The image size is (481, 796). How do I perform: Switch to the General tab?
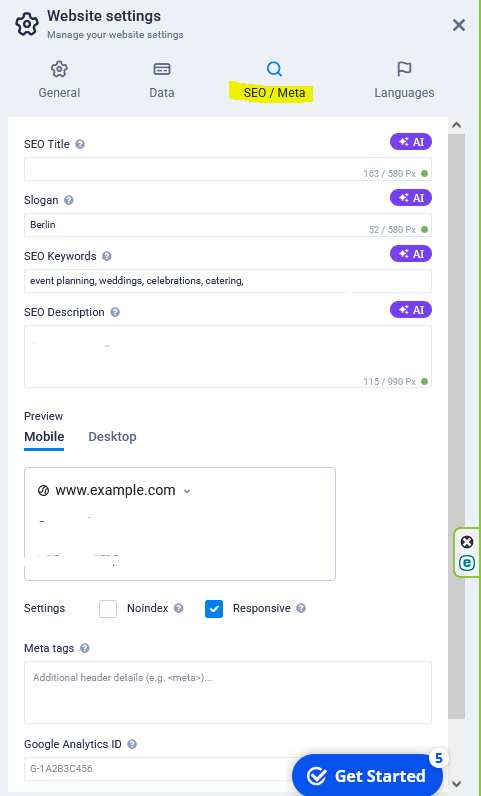click(59, 80)
